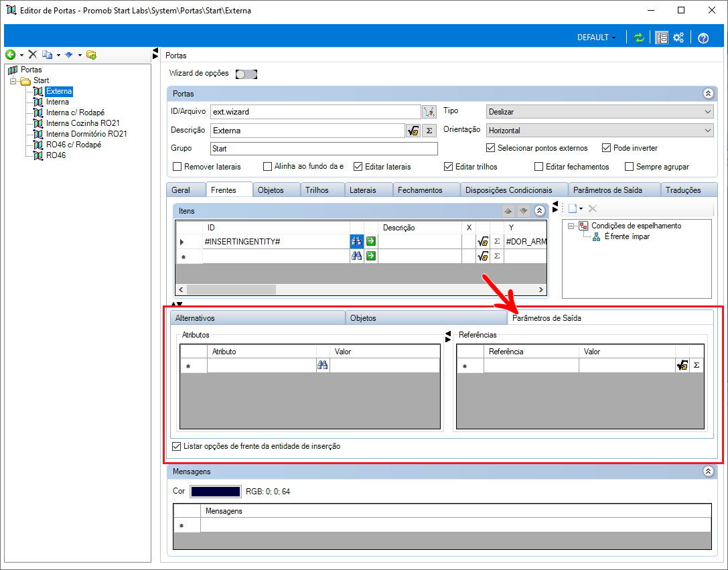Screen dimensions: 728x570
Task: Click binoculars icon in #INSERTINGENTITY# row
Action: tap(356, 241)
